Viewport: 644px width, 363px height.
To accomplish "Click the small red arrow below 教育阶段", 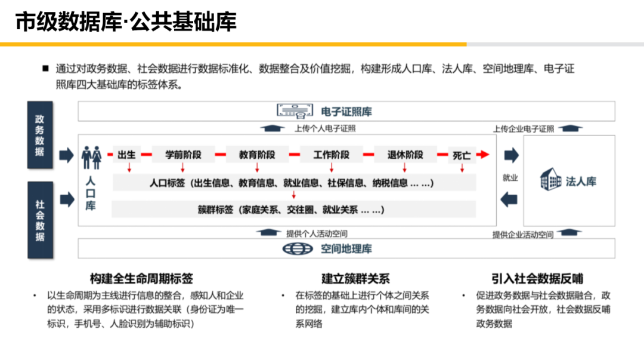I will (257, 167).
